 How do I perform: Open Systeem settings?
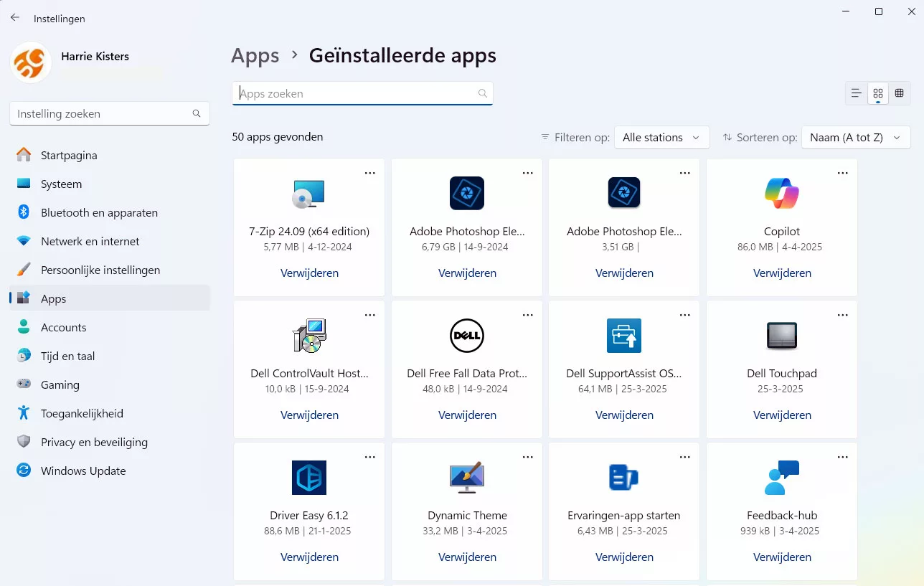coord(110,184)
